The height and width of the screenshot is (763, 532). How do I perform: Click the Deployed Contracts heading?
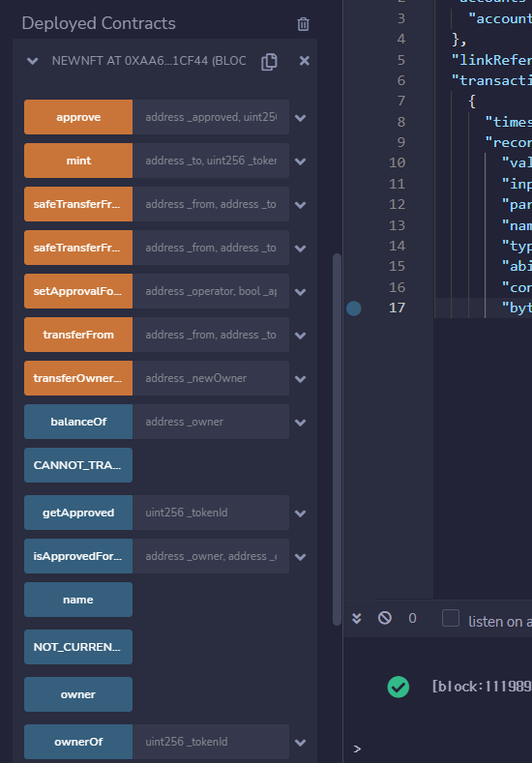coord(99,23)
